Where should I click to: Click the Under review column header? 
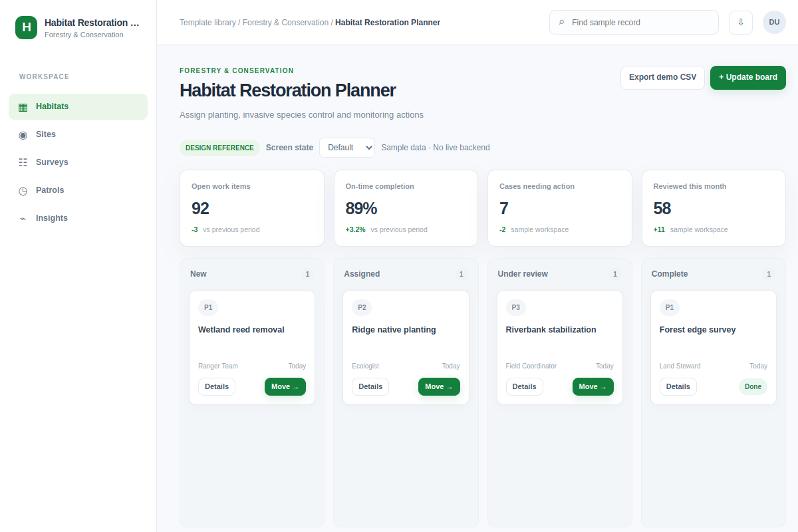coord(523,274)
